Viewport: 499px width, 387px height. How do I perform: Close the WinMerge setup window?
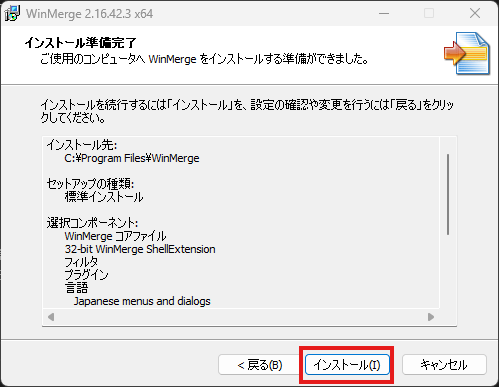475,13
